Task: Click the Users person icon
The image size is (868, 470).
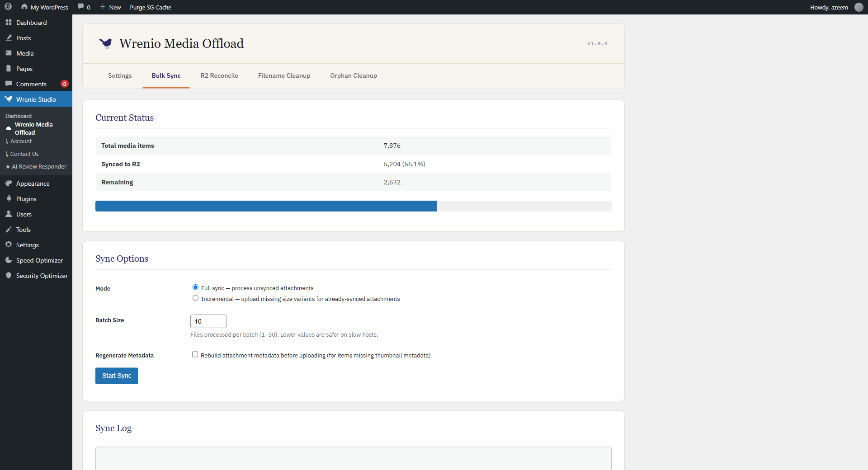Action: tap(9, 214)
